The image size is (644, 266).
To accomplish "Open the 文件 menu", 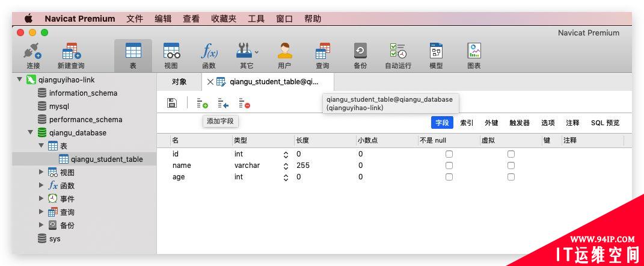I will [x=135, y=19].
